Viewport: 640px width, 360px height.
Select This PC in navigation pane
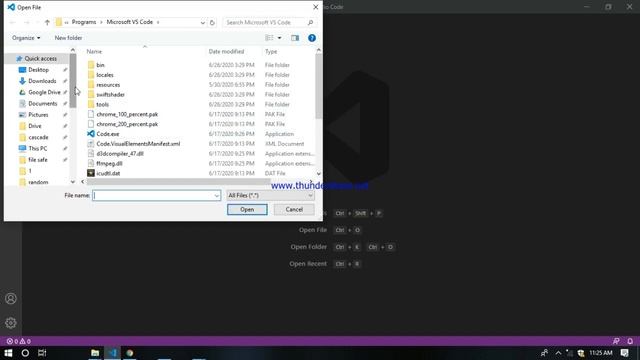pos(38,149)
